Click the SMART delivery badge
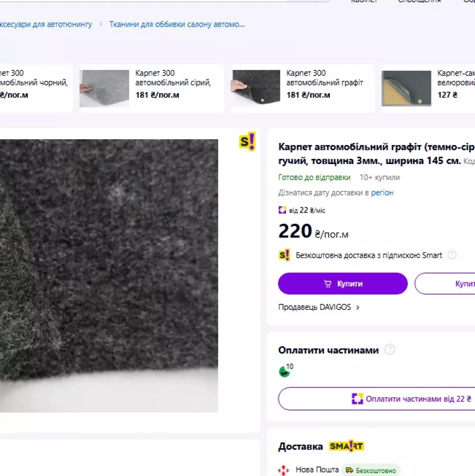Viewport: 475px width, 476px height. click(346, 446)
